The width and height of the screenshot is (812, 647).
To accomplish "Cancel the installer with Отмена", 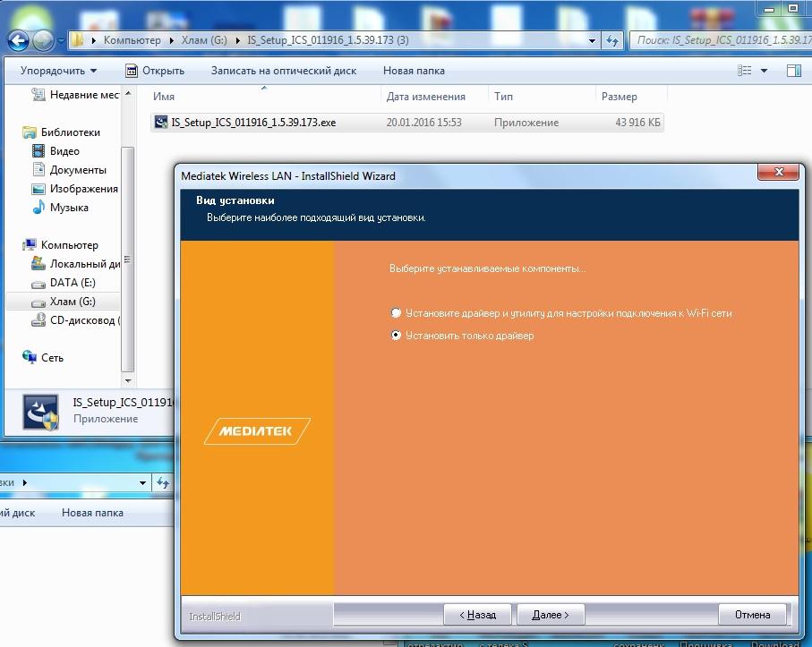I will coord(752,615).
